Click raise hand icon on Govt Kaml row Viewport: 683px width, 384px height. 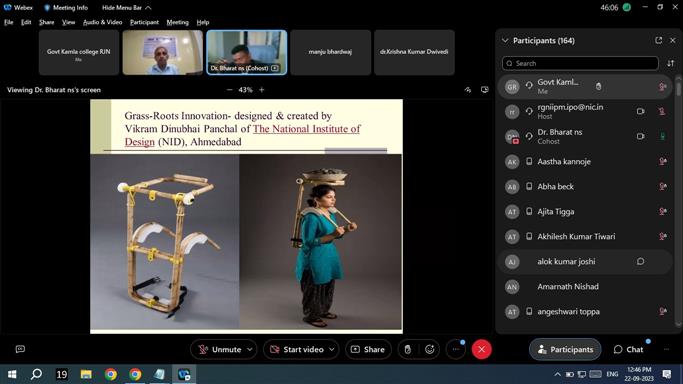tap(598, 87)
